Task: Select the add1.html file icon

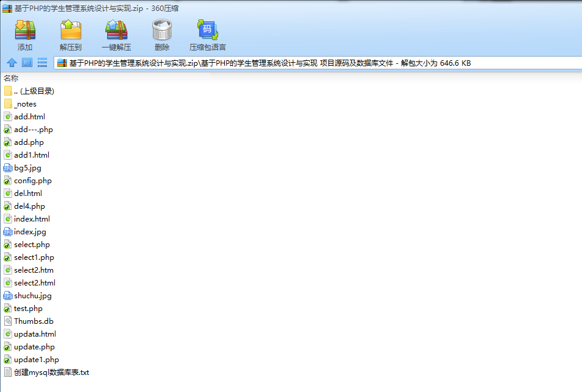Action: pyautogui.click(x=8, y=155)
